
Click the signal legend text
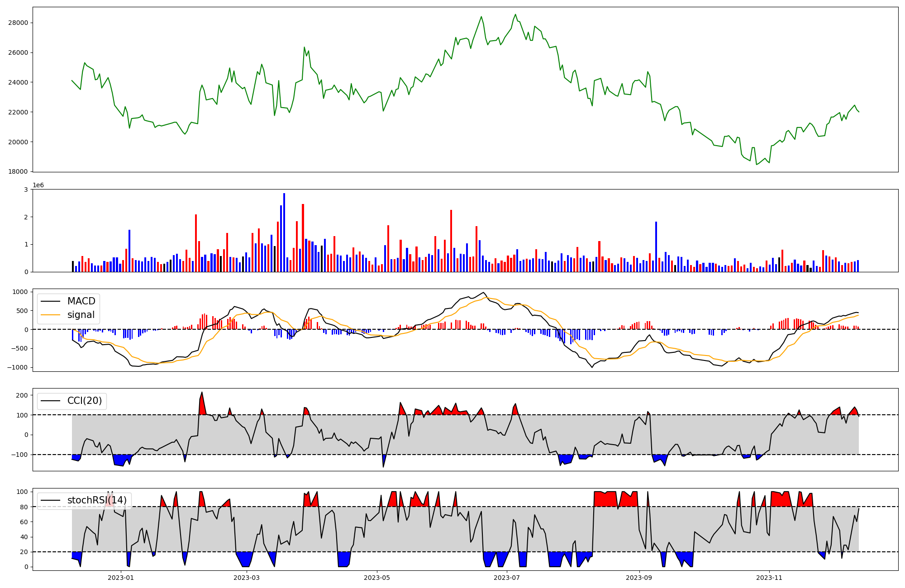point(81,315)
